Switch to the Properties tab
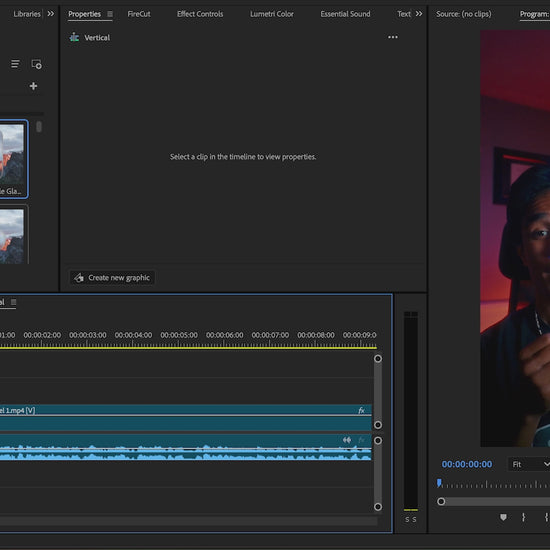 pos(85,14)
